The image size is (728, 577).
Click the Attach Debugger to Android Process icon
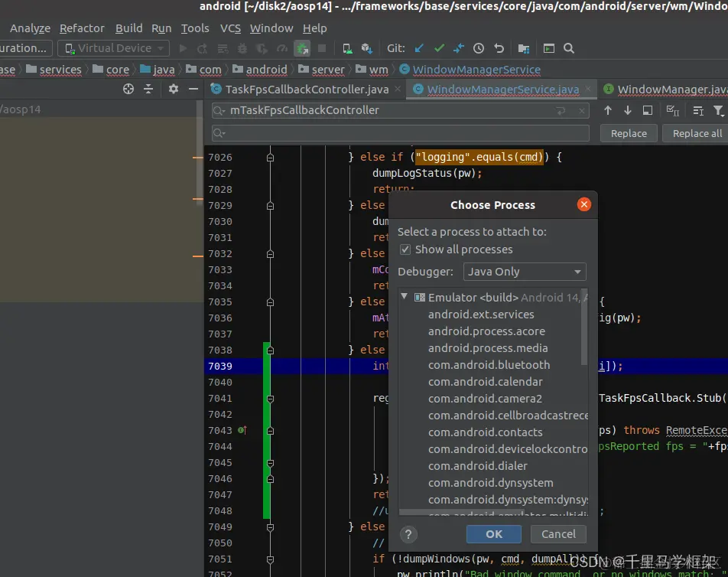coord(302,48)
